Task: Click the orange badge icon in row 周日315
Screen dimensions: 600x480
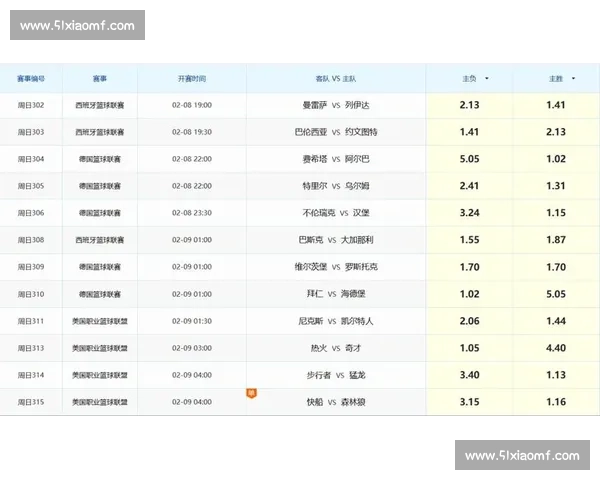Action: [x=252, y=393]
